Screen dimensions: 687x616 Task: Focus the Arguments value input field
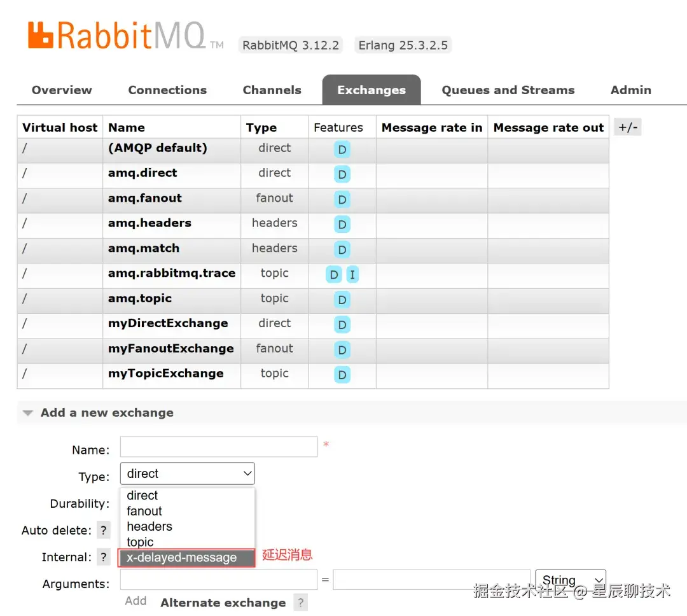click(x=431, y=580)
